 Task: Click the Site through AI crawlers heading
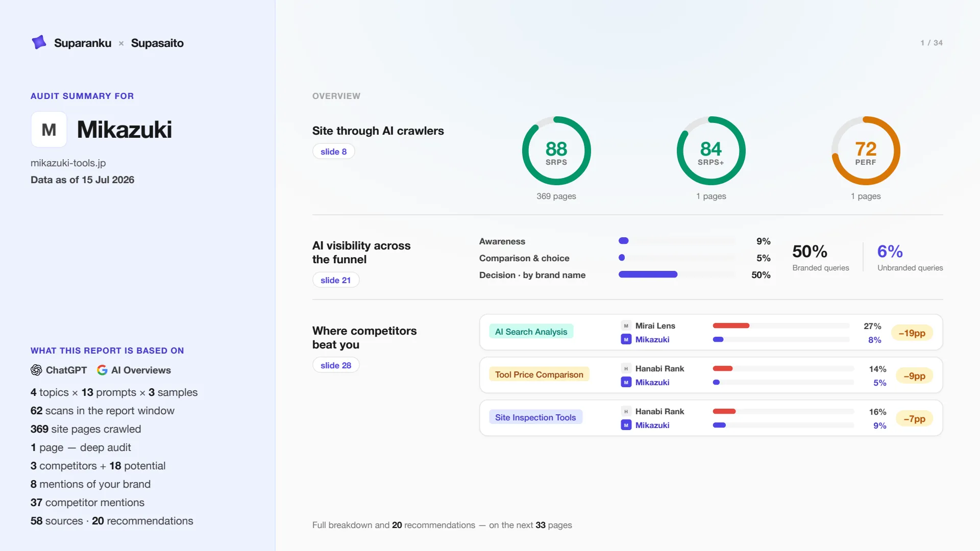click(378, 131)
